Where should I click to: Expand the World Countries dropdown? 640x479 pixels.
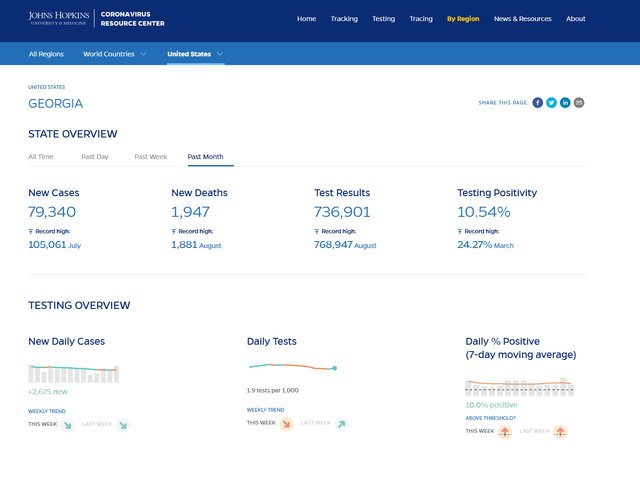coord(115,54)
